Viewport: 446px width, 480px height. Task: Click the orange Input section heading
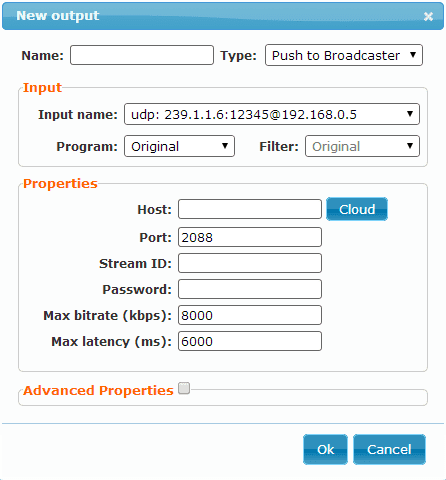pyautogui.click(x=42, y=88)
